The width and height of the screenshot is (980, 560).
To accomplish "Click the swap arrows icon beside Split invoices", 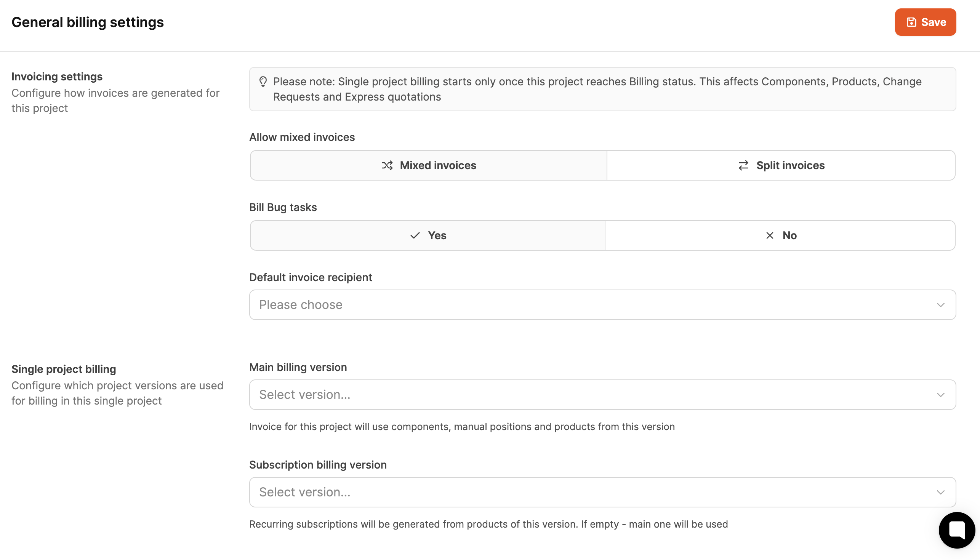I will 743,165.
